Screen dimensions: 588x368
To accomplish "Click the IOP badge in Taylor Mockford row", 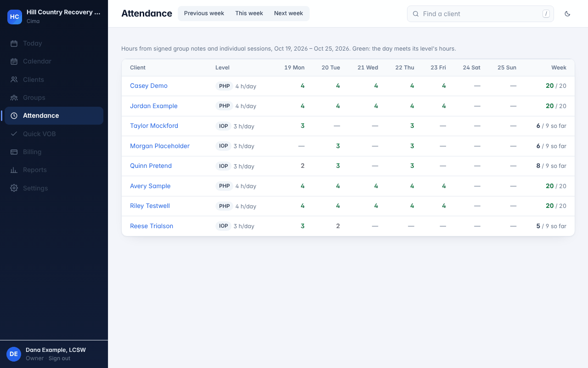I will click(223, 126).
